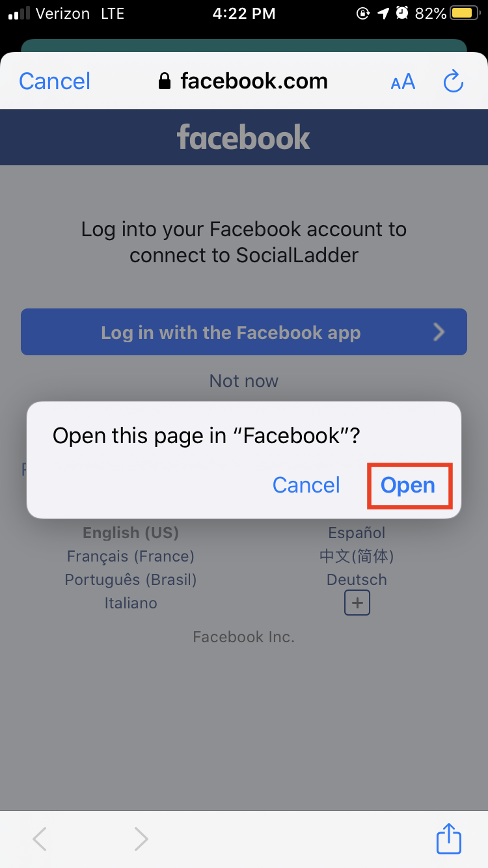Tap the Not now link

244,381
